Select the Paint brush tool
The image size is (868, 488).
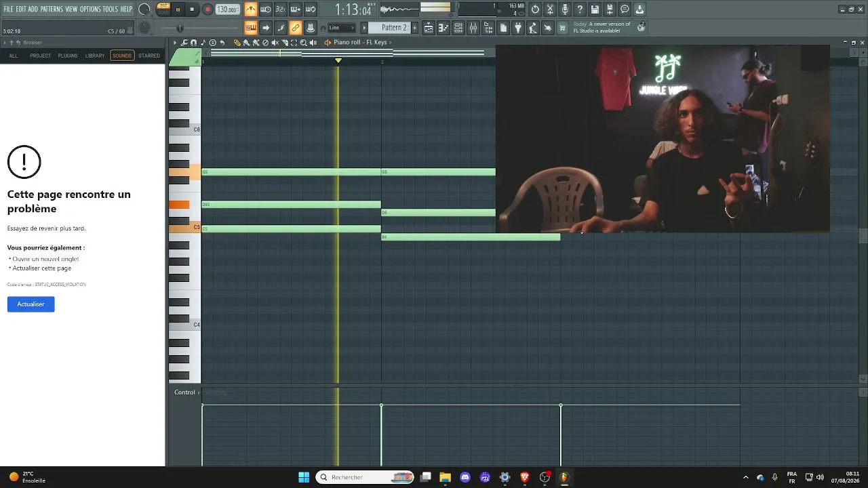coord(247,43)
